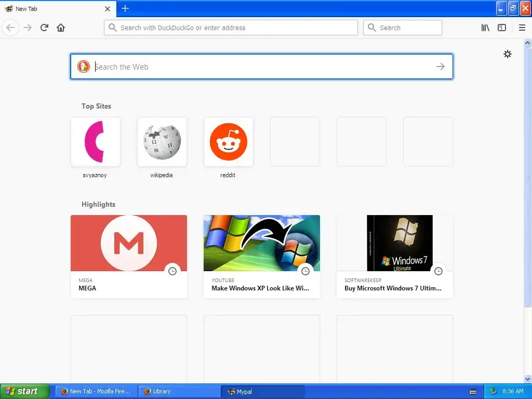Screen dimensions: 532x399
Task: Go forward with the forward arrow
Action: [x=28, y=28]
